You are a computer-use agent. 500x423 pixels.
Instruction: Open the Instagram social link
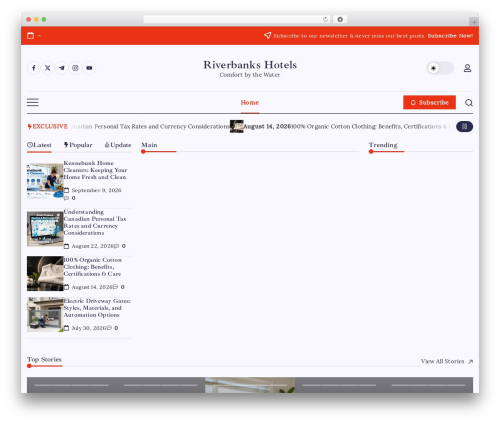click(x=75, y=68)
